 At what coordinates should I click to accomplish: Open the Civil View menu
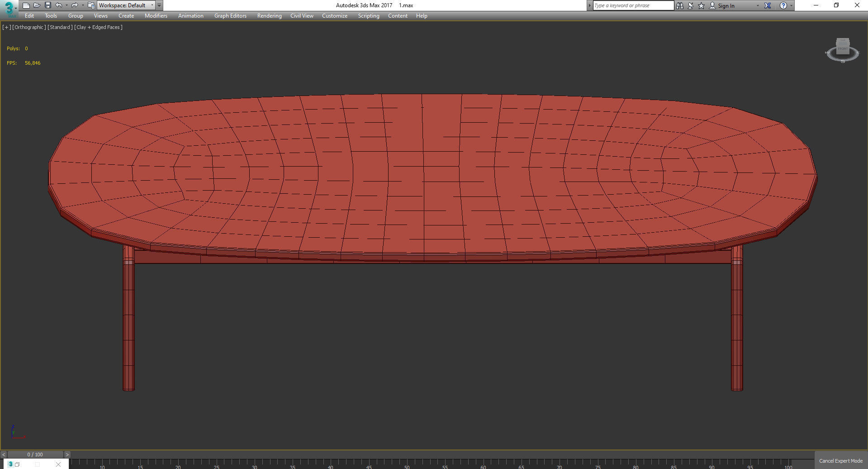pyautogui.click(x=302, y=16)
